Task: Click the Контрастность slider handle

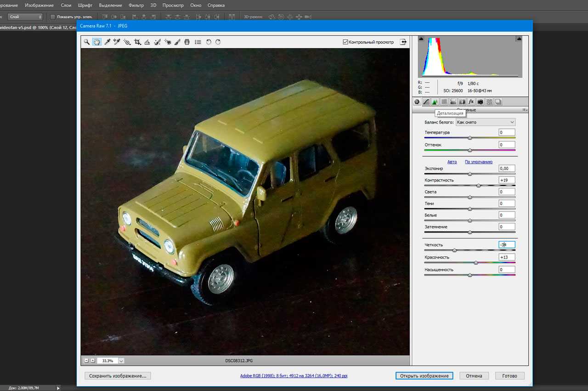Action: click(x=479, y=186)
